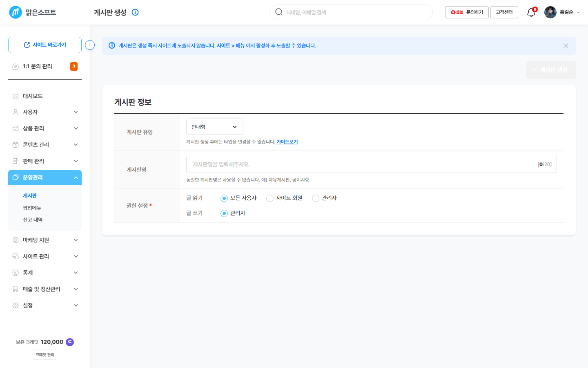
Task: Select 모든 사용자 for 글 읽기
Action: pyautogui.click(x=224, y=198)
